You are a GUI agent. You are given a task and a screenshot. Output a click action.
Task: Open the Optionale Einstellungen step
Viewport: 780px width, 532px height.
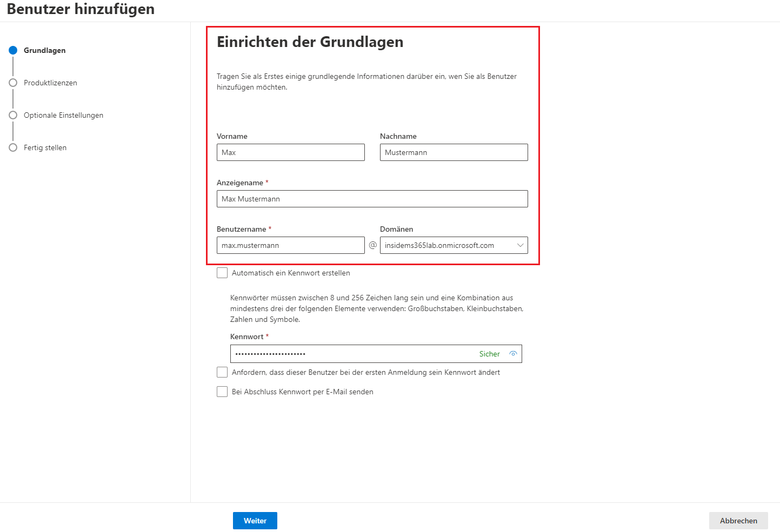(63, 115)
